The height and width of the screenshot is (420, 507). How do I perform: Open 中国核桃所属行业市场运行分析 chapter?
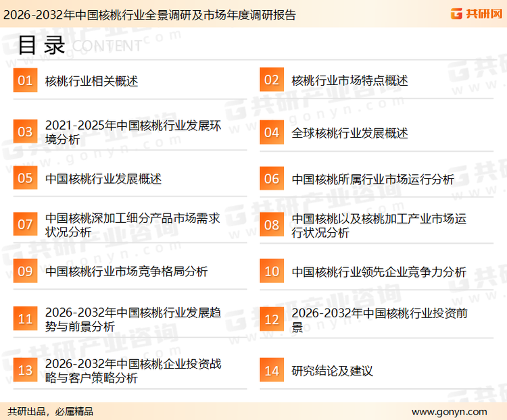click(372, 180)
